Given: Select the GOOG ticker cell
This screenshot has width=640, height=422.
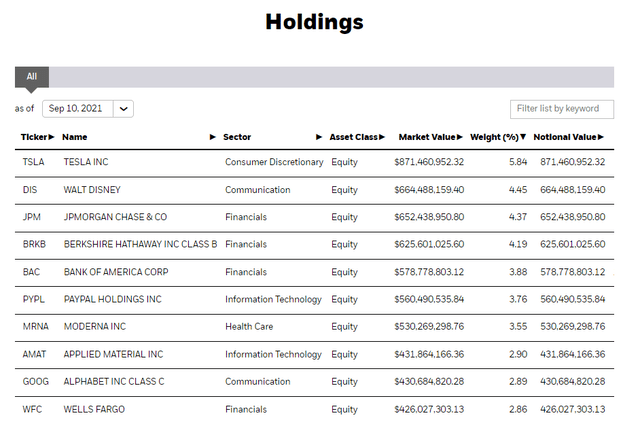Looking at the screenshot, I should pos(36,382).
